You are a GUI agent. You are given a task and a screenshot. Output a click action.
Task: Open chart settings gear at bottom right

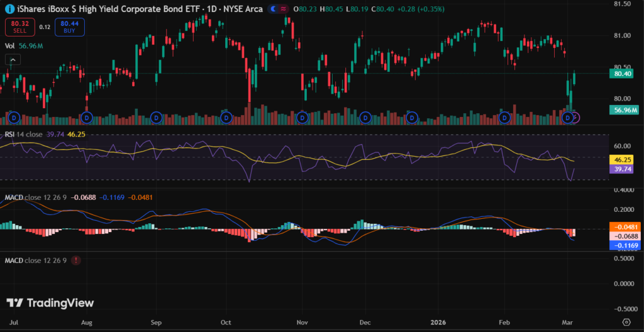[x=626, y=321]
